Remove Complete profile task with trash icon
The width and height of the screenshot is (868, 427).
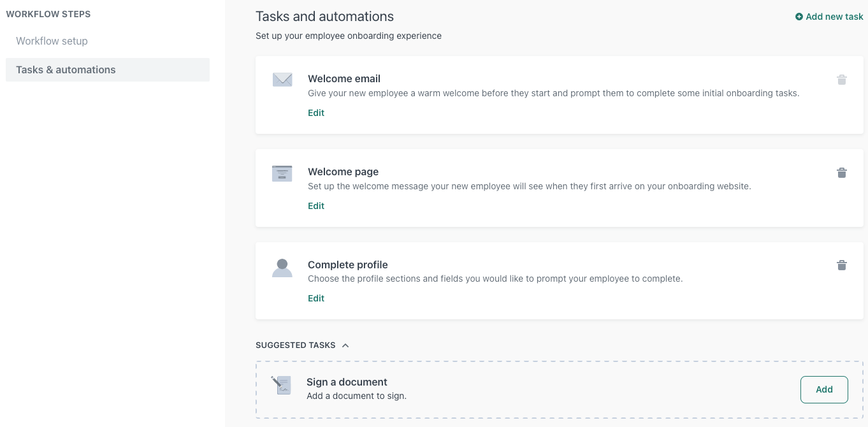pos(842,265)
